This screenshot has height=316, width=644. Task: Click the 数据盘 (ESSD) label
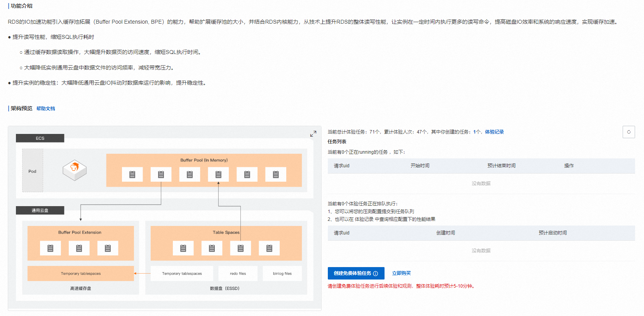click(225, 288)
